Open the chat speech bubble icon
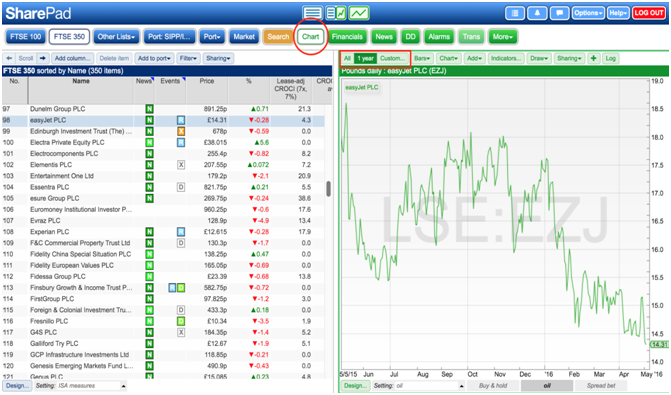Screen dimensions: 671x395 pyautogui.click(x=559, y=13)
